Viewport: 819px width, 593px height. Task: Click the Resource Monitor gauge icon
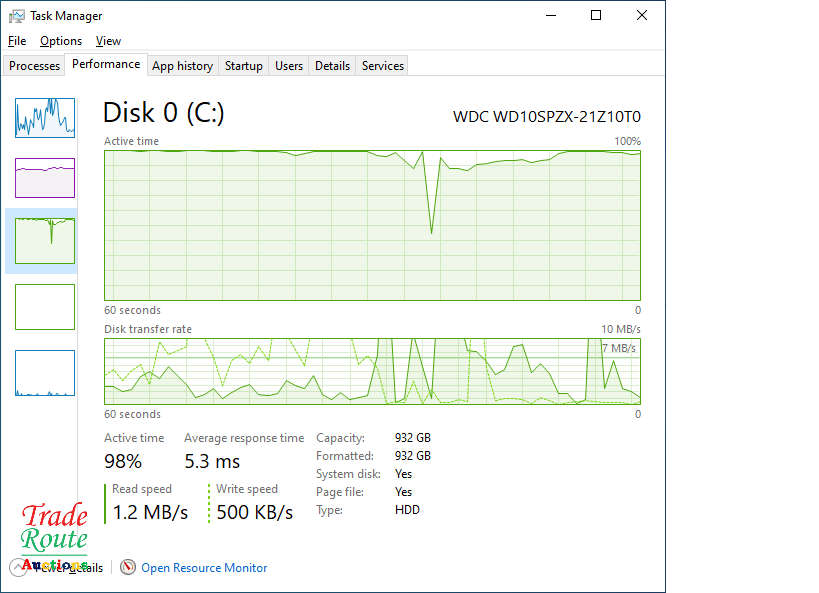[x=128, y=567]
